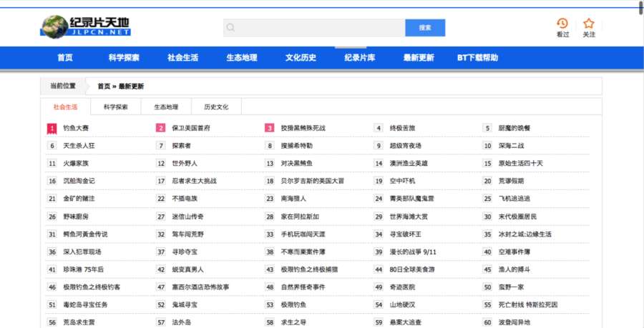This screenshot has width=644, height=328.
Task: Click the 首页 breadcrumb link
Action: pos(104,86)
